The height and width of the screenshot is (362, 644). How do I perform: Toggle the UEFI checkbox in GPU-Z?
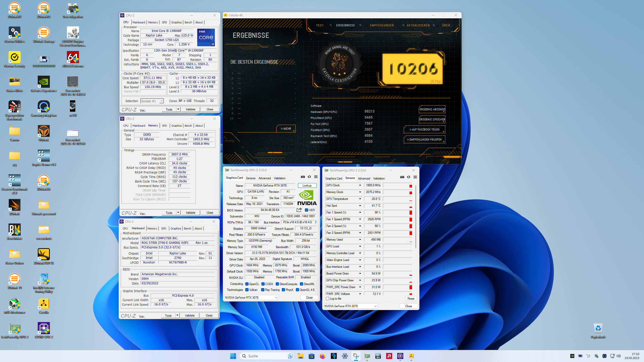306,210
